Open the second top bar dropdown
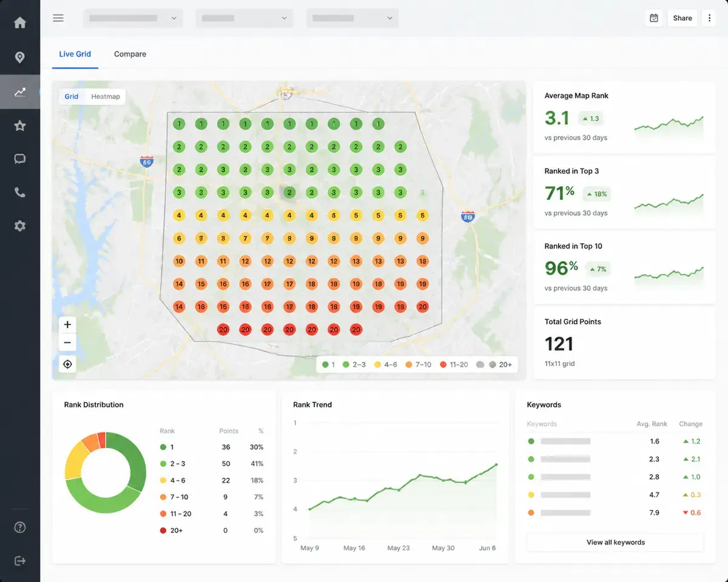The height and width of the screenshot is (582, 728). coord(244,18)
